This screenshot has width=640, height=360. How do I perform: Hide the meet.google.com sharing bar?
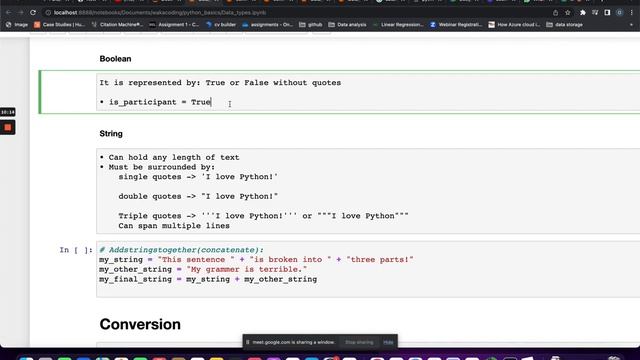(388, 342)
